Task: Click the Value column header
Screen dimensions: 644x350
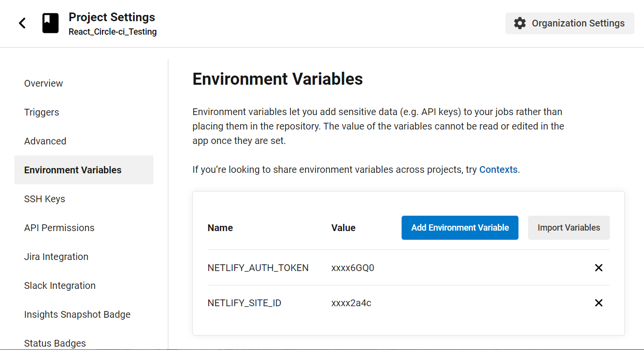Action: coord(343,228)
